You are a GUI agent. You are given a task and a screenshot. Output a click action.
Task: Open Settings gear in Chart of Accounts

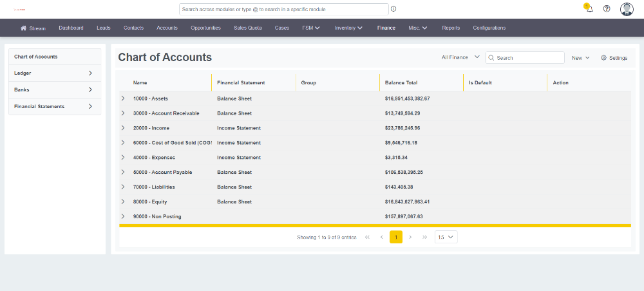coord(614,58)
